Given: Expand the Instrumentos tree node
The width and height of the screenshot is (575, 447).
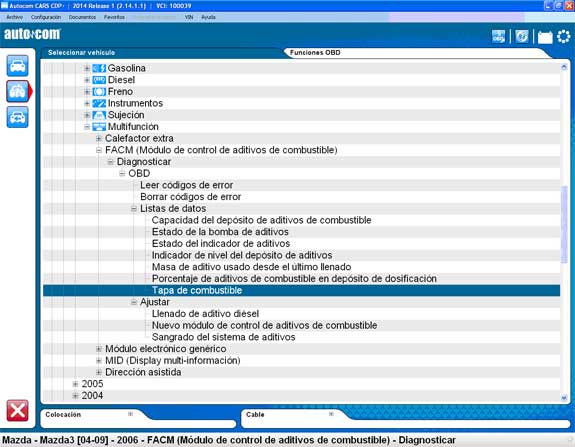Looking at the screenshot, I should 87,103.
